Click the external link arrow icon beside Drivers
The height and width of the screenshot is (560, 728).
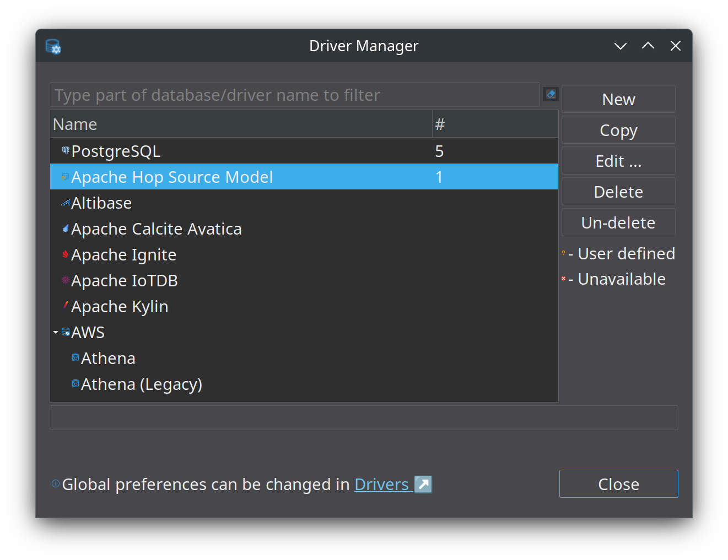[x=423, y=484]
